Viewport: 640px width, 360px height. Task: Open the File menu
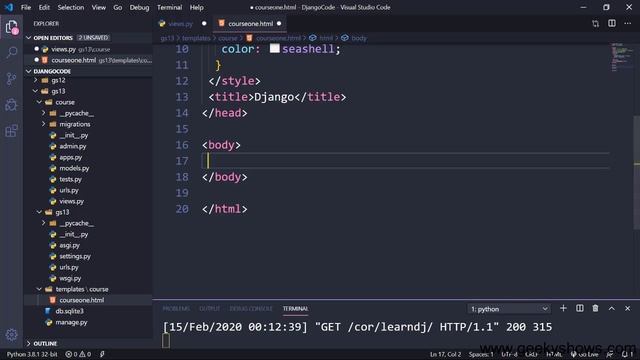[26, 7]
